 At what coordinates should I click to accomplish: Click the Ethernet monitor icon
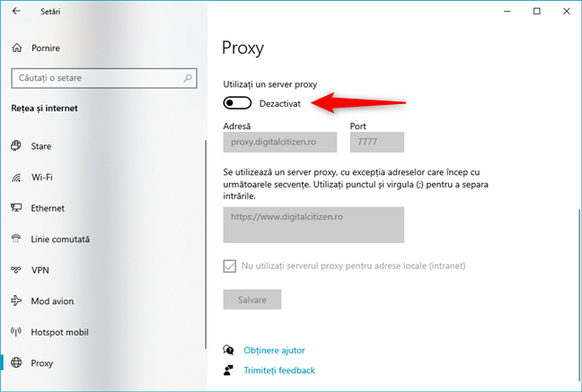[16, 208]
